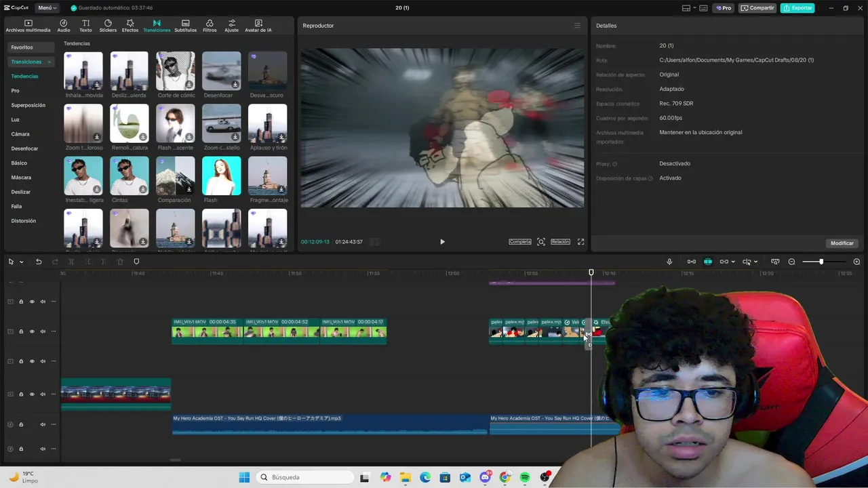The width and height of the screenshot is (868, 488).
Task: Toggle eye visibility on IMG MOV track
Action: (x=32, y=331)
